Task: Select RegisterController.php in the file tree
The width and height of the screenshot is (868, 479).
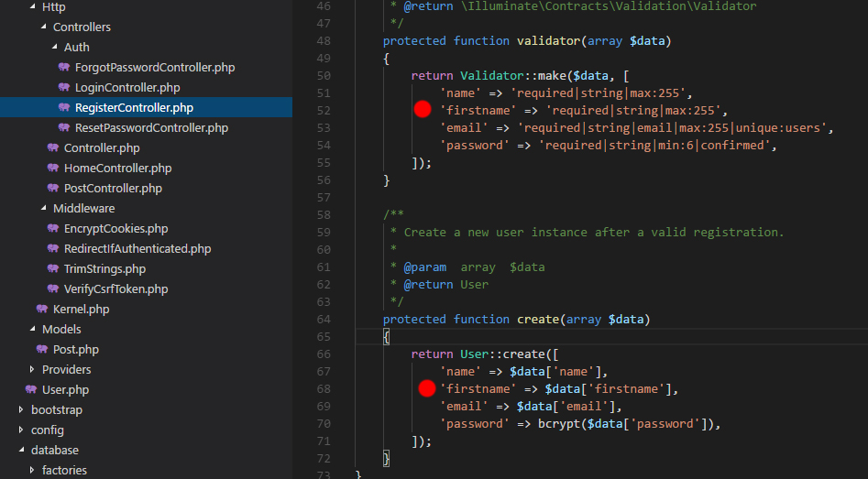Action: (134, 108)
